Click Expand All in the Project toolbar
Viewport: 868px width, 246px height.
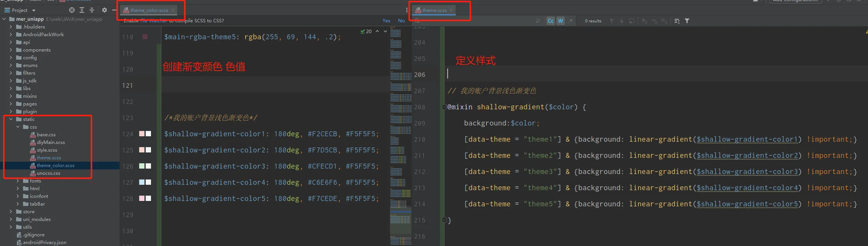tap(81, 10)
